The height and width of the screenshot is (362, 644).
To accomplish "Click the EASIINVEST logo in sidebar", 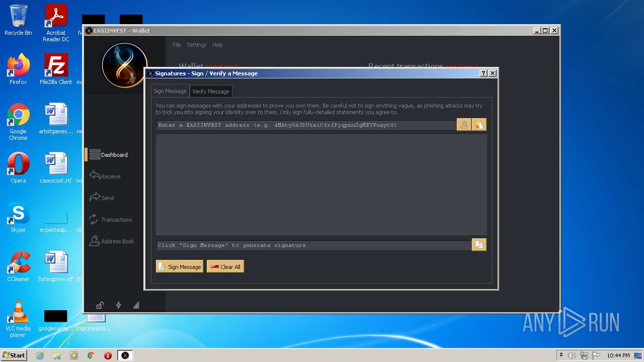I will [124, 65].
